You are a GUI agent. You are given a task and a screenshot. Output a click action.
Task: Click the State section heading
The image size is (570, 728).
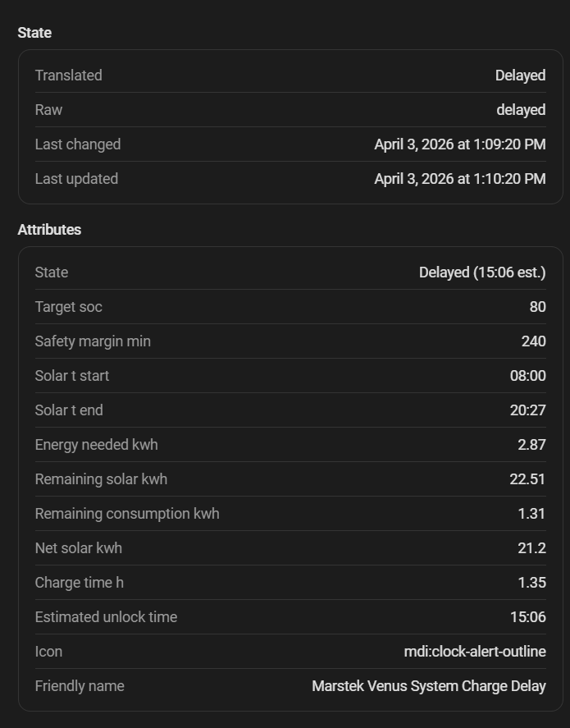point(34,33)
